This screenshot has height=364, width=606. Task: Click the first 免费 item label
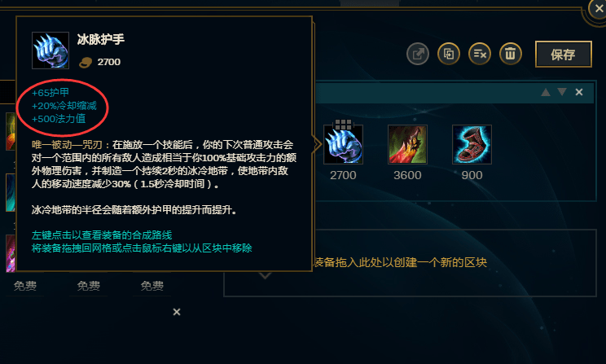[x=25, y=286]
